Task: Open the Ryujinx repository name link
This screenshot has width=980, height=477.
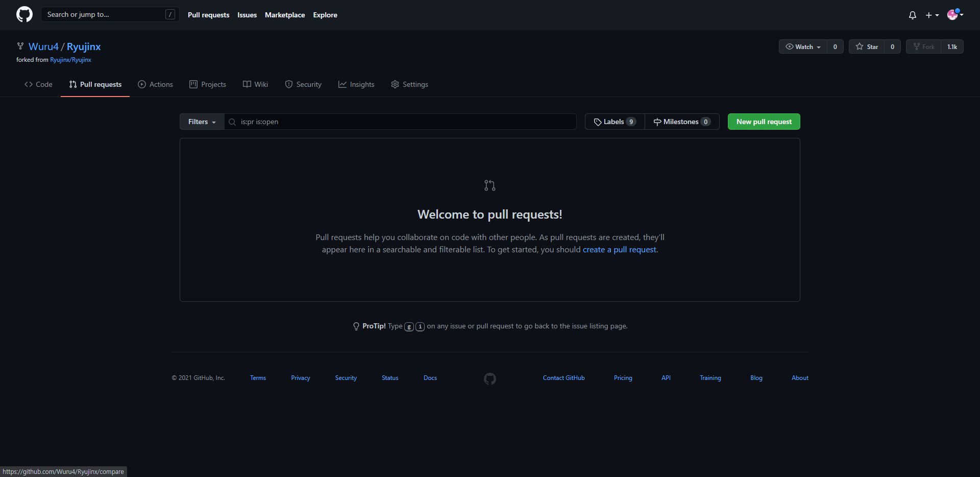Action: click(84, 46)
